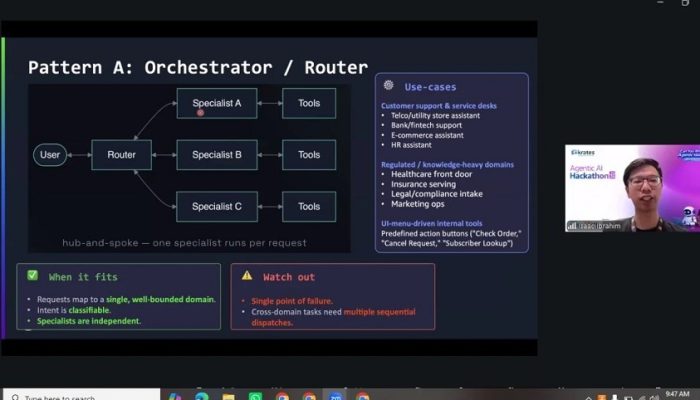Click the Tools box next to Specialist A
Screen dimensions: 700x400
309,103
